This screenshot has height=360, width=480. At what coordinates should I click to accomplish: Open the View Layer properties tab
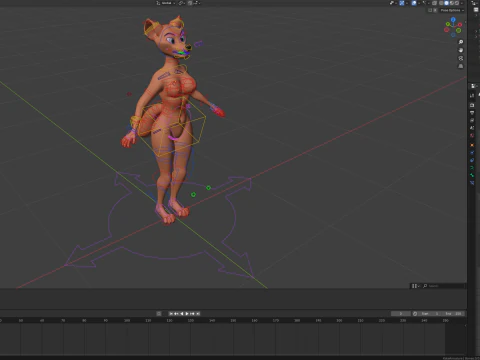pos(472,119)
